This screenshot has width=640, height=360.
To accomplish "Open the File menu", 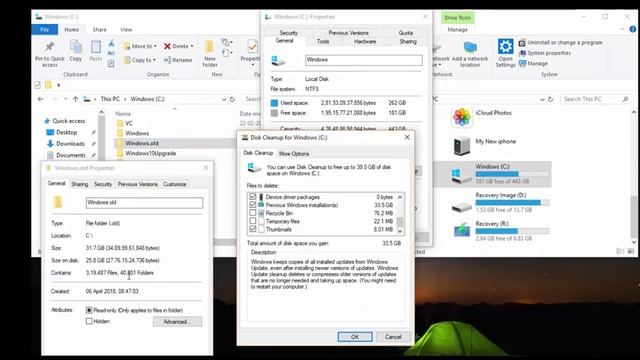I will coord(44,29).
